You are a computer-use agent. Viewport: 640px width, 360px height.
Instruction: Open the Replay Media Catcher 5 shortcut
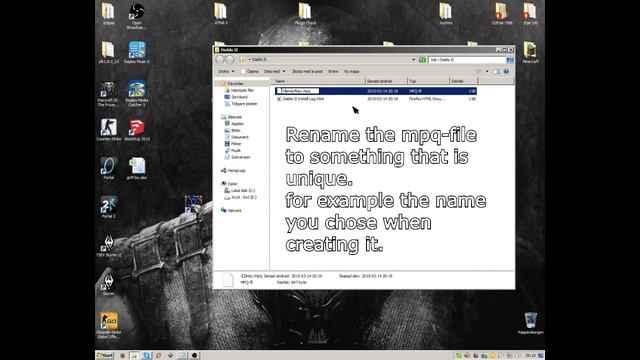pyautogui.click(x=137, y=93)
